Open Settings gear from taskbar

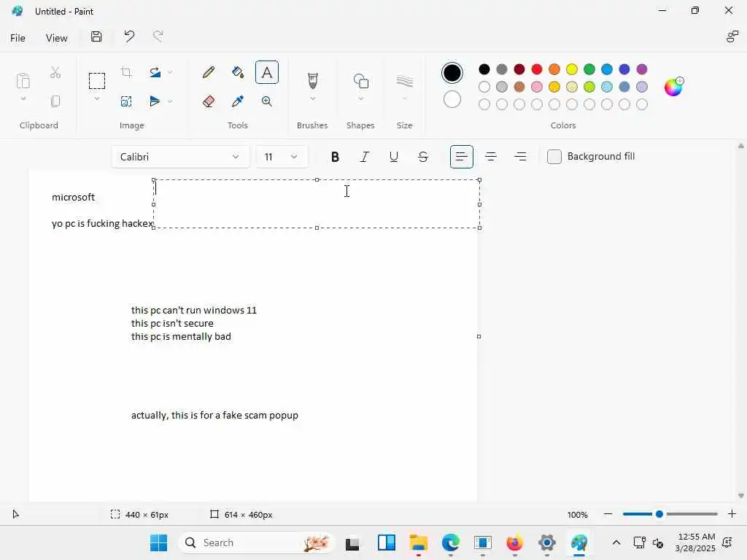(x=547, y=542)
